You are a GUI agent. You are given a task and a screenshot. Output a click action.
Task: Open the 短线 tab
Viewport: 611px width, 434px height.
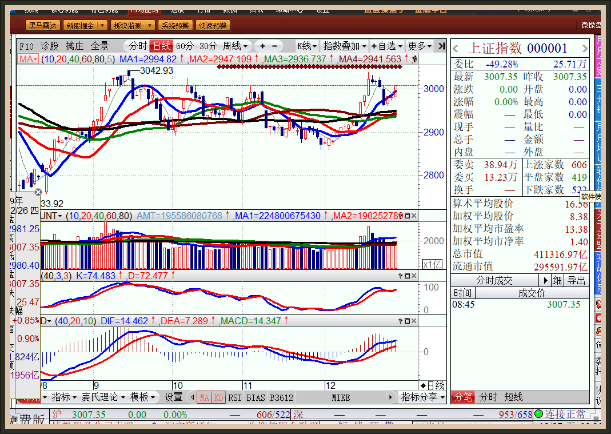click(x=512, y=397)
